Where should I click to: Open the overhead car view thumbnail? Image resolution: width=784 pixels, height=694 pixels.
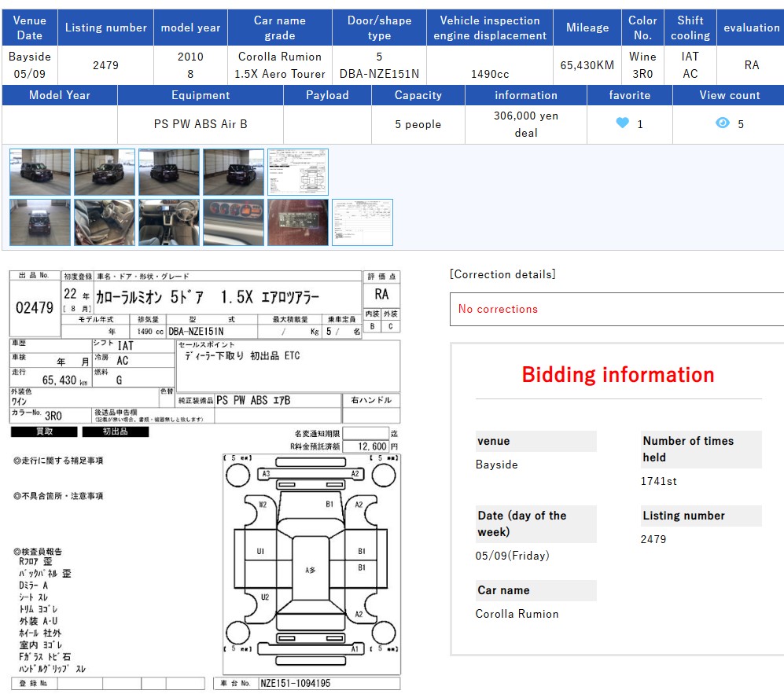[x=40, y=222]
